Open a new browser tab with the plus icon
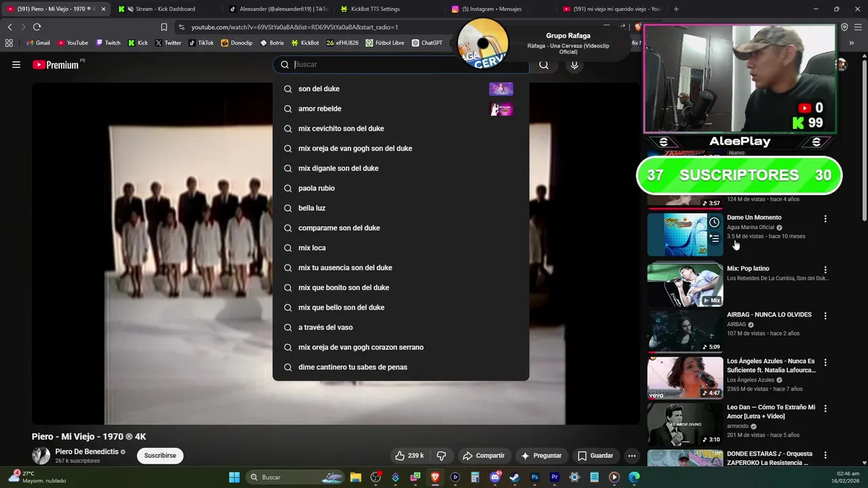 pos(676,9)
